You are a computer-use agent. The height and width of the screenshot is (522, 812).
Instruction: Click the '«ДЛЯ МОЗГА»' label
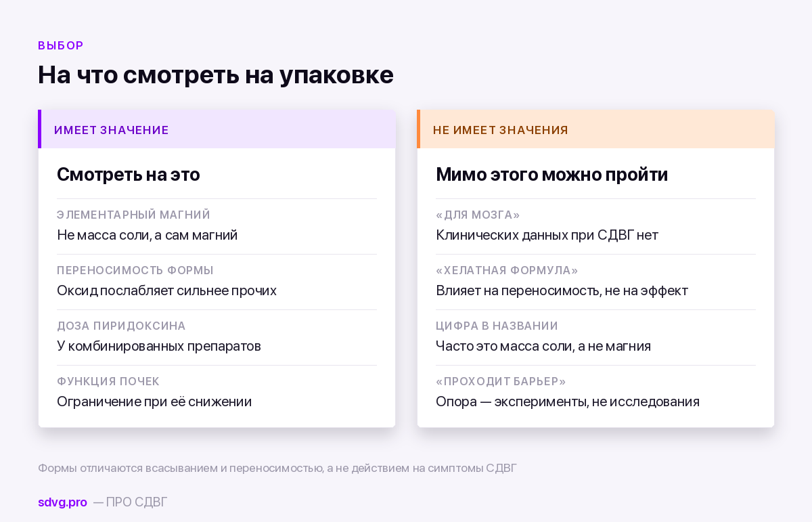[478, 215]
